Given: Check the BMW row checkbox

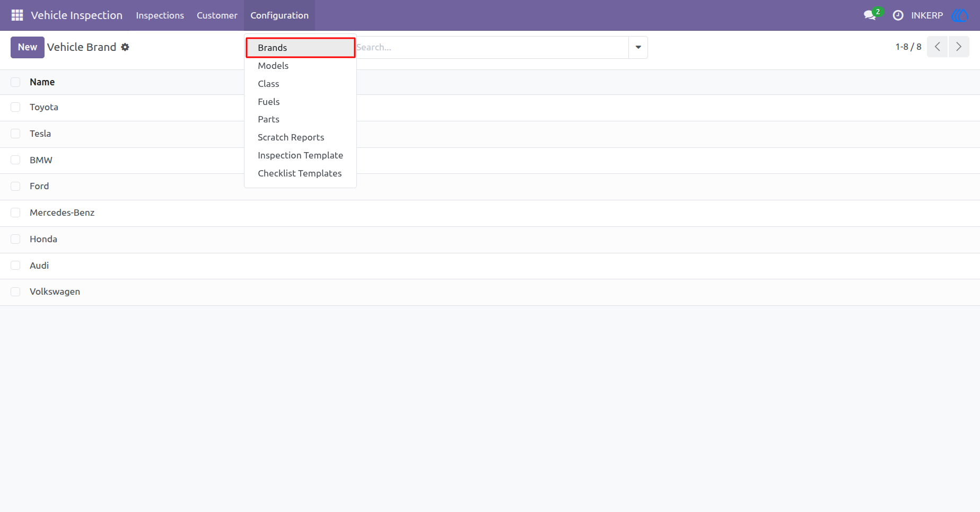Looking at the screenshot, I should [15, 160].
